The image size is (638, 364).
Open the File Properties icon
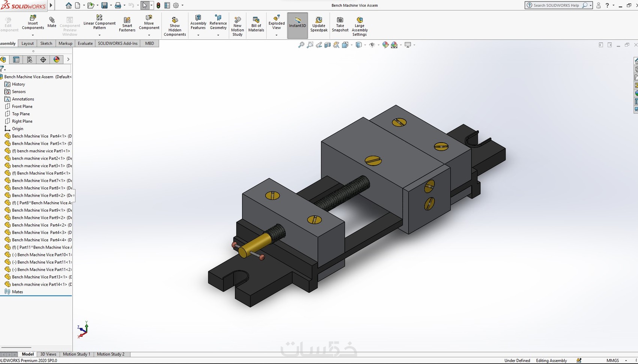[x=167, y=5]
